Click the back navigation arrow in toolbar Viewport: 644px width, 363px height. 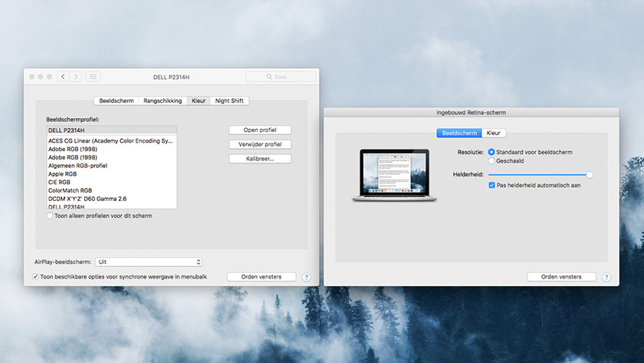point(63,77)
